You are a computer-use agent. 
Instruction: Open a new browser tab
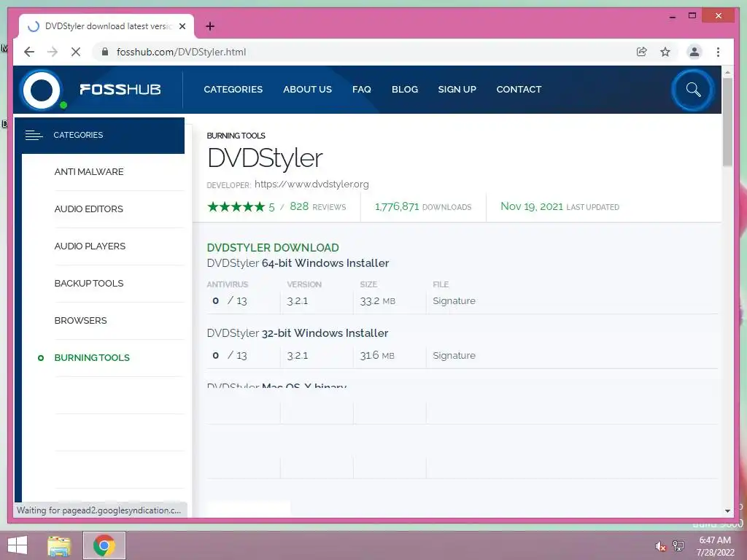point(210,26)
